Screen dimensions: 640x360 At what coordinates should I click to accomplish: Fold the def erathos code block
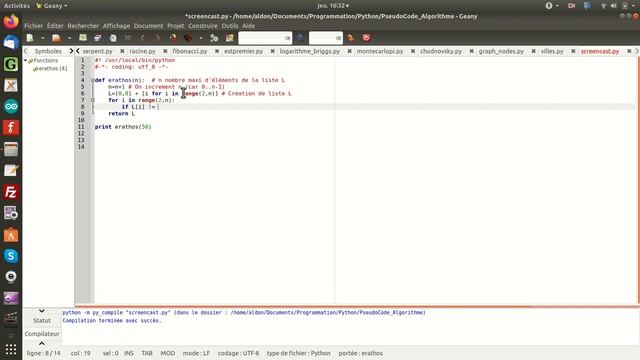(93, 80)
